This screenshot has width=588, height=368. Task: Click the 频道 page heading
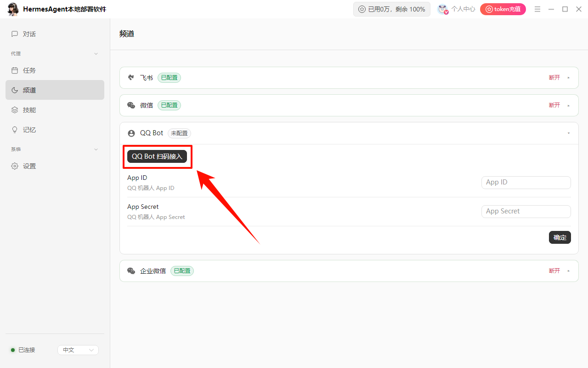pyautogui.click(x=127, y=34)
